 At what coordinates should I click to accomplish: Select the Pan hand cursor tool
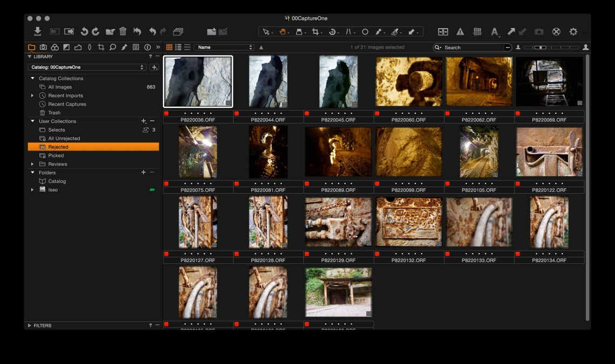pos(282,32)
